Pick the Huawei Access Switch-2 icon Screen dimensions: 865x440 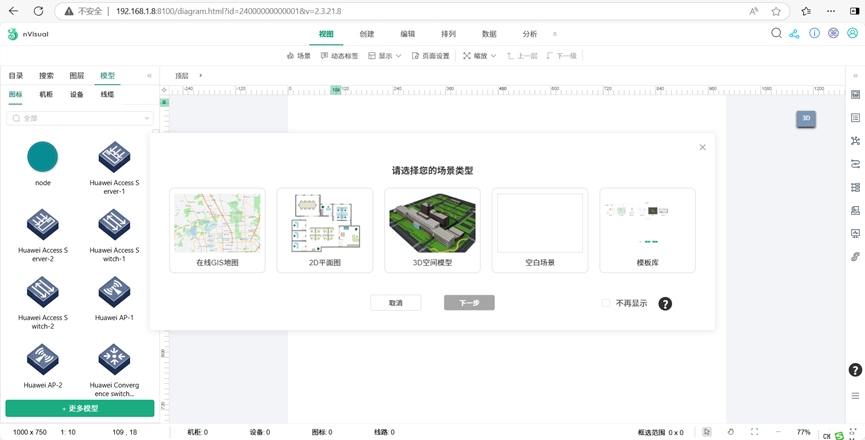(43, 292)
